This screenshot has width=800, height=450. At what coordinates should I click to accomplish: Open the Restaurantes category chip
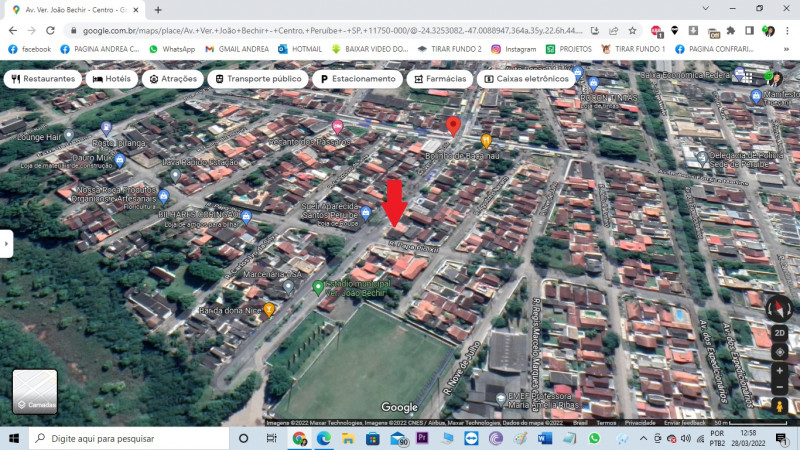point(43,79)
